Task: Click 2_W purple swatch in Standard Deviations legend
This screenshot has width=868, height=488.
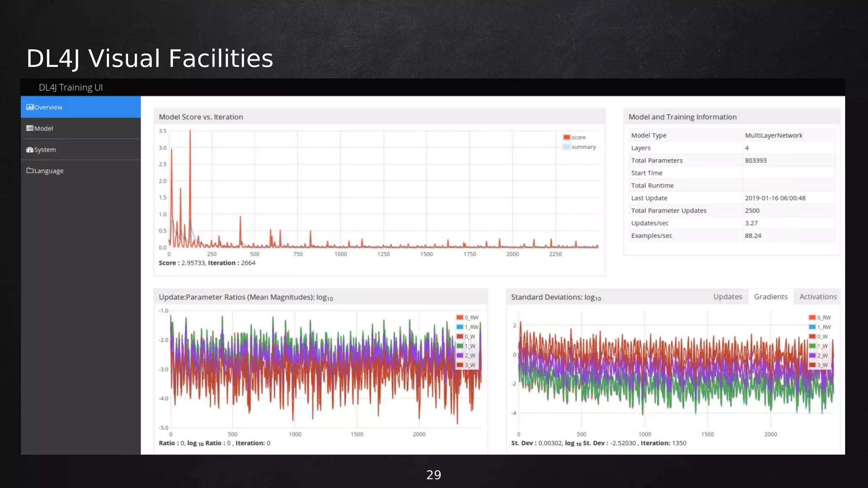Action: click(812, 355)
